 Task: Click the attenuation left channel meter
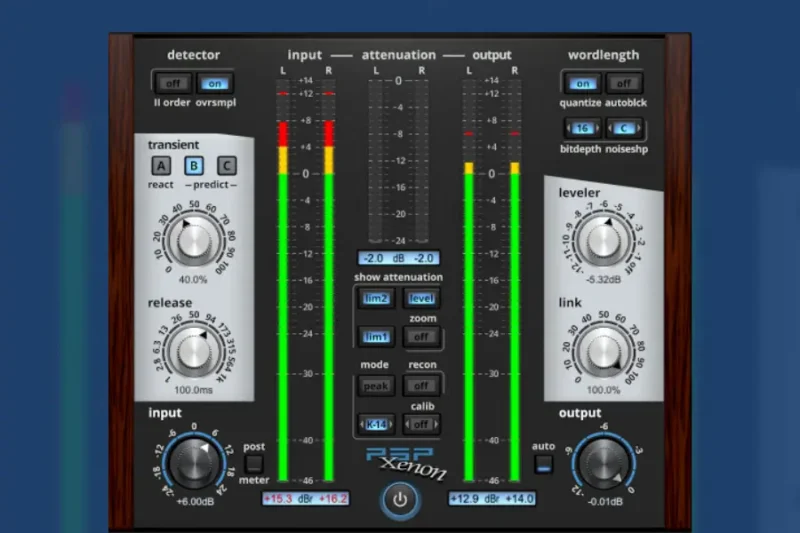[376, 161]
